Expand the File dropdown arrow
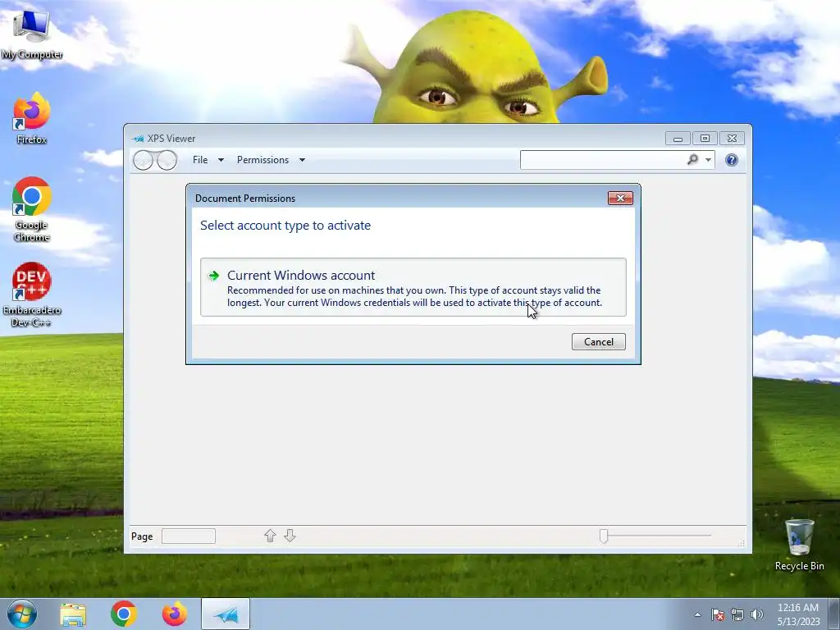This screenshot has width=840, height=630. pos(221,160)
